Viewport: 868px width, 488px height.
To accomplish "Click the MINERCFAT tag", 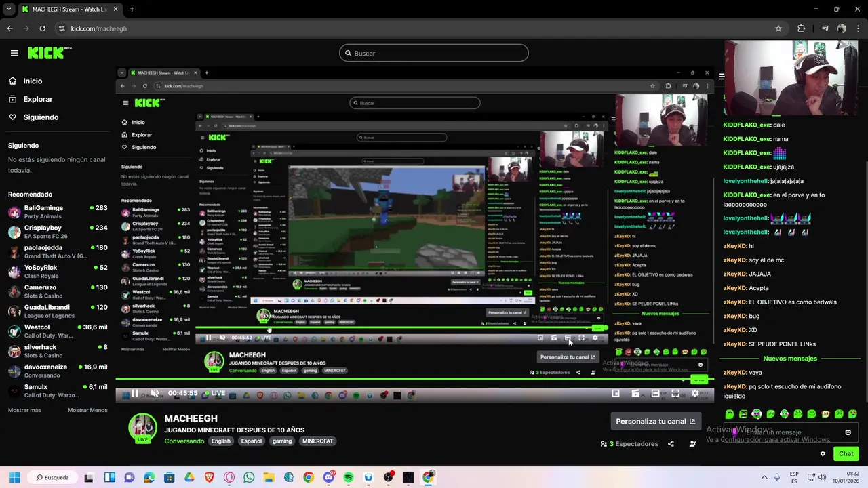I will tap(317, 441).
